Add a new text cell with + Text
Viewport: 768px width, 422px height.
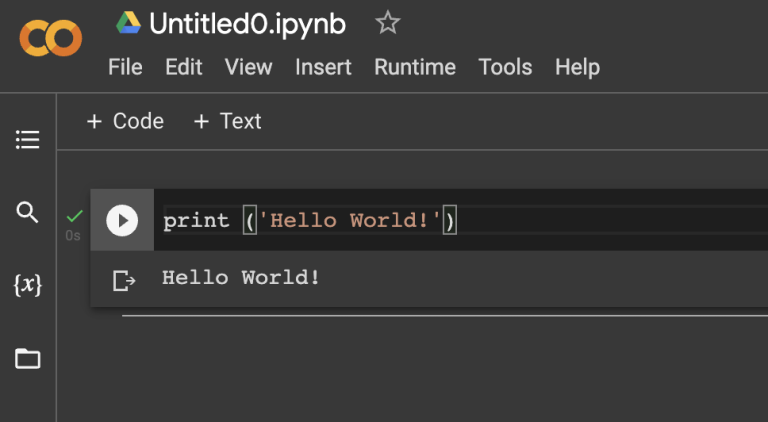tap(227, 121)
